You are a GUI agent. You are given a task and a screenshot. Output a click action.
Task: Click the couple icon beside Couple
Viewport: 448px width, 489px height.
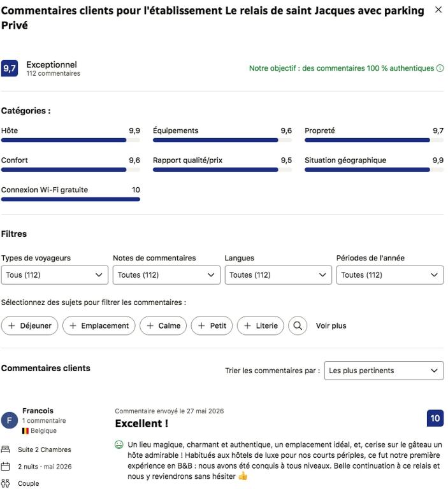click(5, 483)
